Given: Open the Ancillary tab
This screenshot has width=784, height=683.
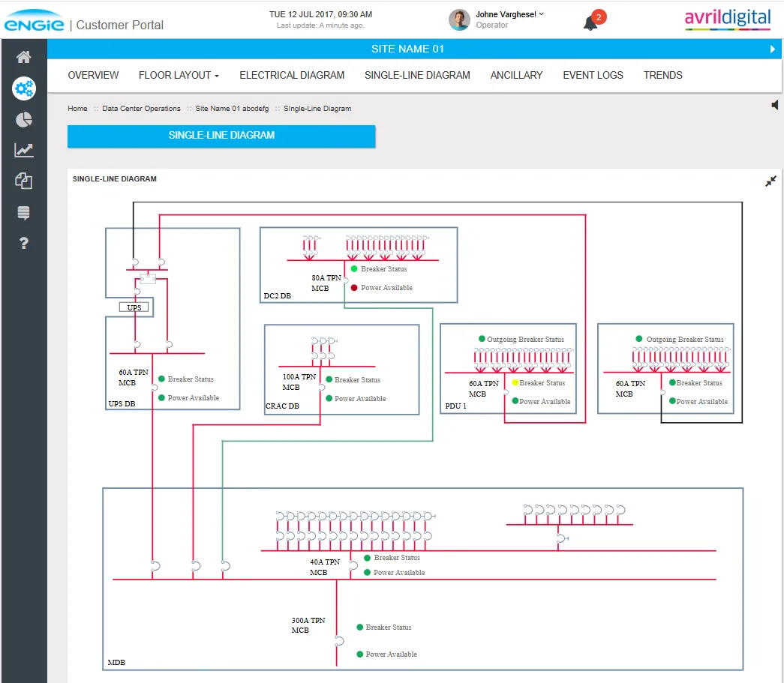Looking at the screenshot, I should (516, 75).
